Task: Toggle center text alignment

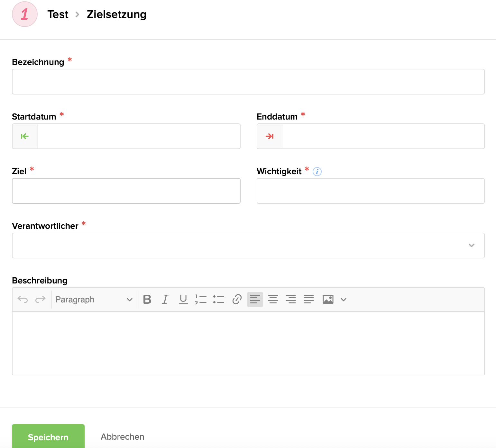Action: (x=273, y=299)
